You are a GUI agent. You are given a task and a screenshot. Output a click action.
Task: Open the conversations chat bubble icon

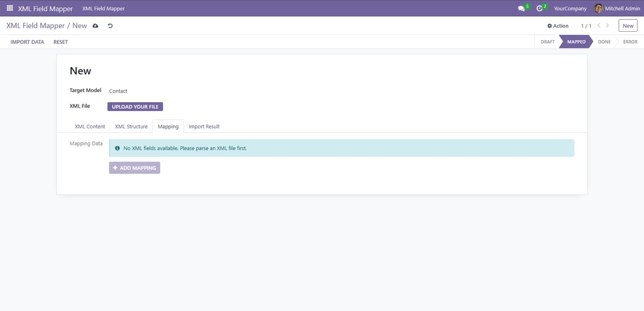tap(521, 8)
